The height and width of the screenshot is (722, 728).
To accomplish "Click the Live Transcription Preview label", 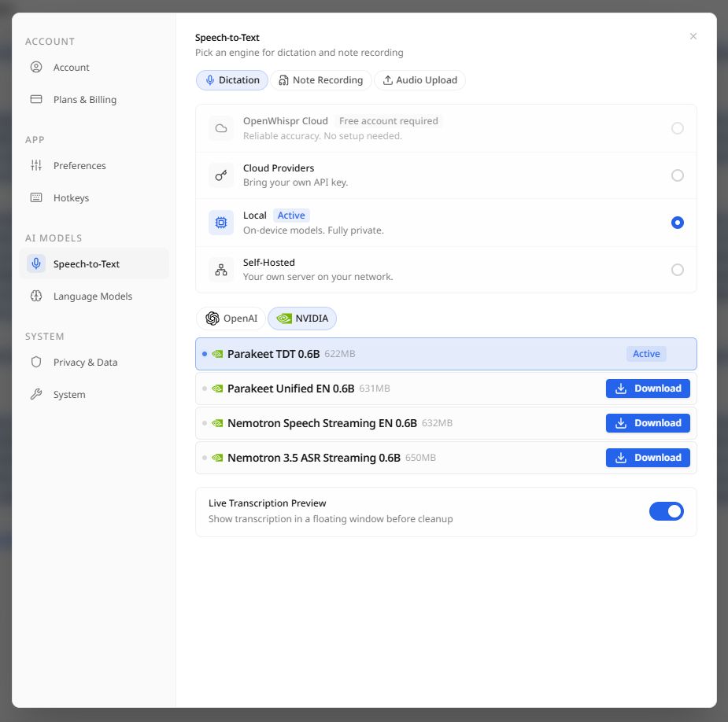I will point(268,503).
